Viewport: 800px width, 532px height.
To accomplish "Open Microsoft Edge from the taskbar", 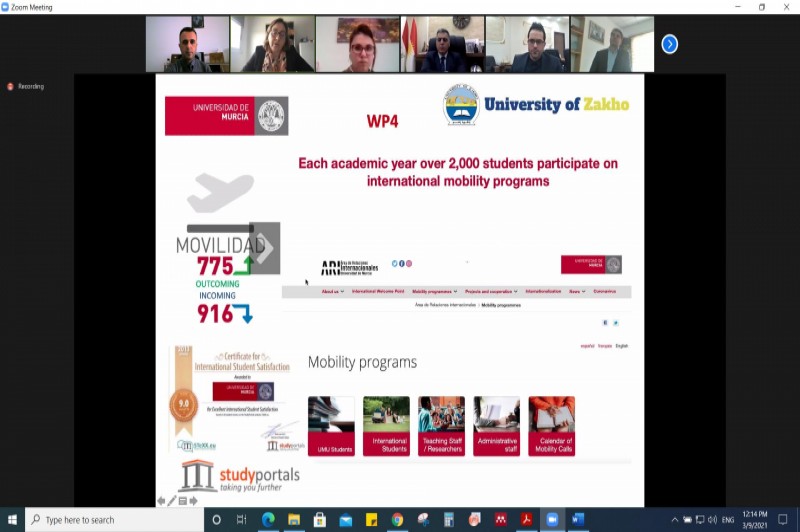I will (x=268, y=520).
